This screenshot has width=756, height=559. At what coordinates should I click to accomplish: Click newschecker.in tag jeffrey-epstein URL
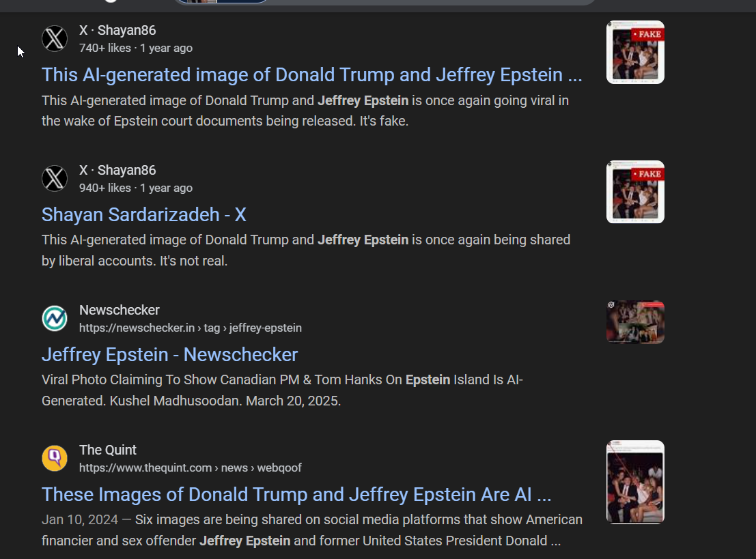coord(191,328)
